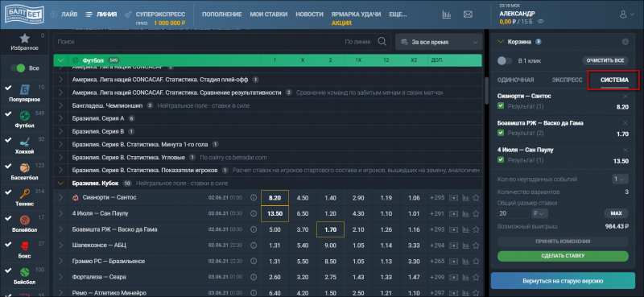This screenshot has width=644, height=297.
Task: Select the Football sport icon in sidebar
Action: pos(25,116)
